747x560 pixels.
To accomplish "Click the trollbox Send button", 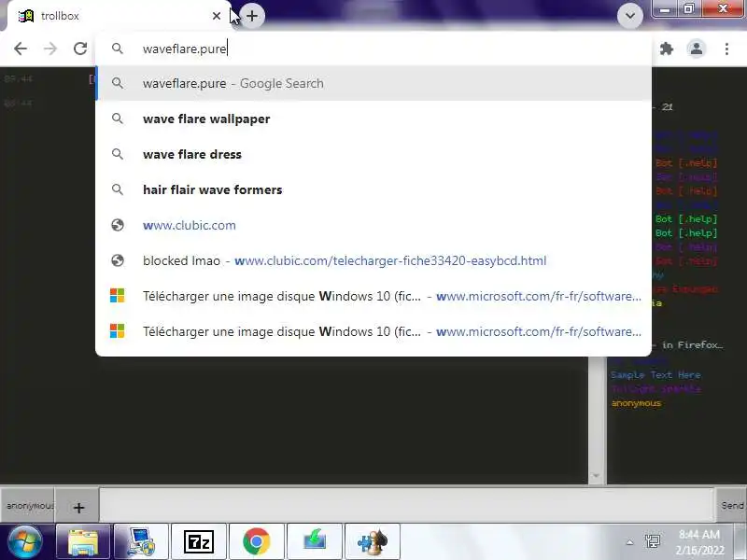I will (x=732, y=505).
